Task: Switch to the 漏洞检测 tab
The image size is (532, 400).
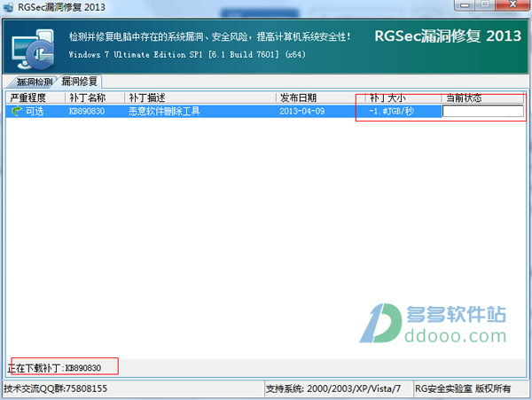Action: pyautogui.click(x=33, y=82)
